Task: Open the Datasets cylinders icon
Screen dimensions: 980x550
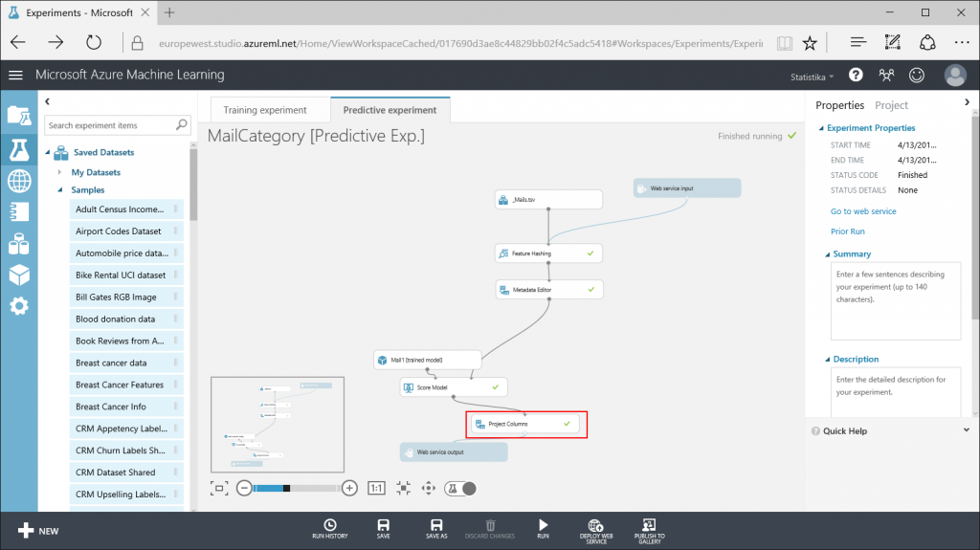Action: pos(19,244)
